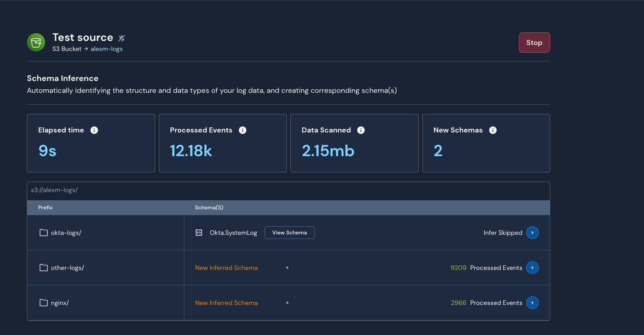Click the nginx/ folder icon
The height and width of the screenshot is (335, 644).
(x=44, y=303)
